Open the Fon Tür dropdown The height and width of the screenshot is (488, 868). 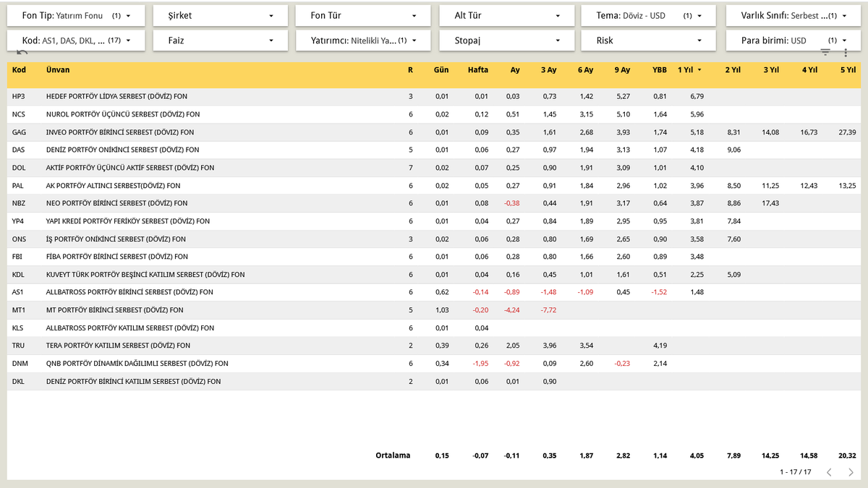[x=363, y=15]
